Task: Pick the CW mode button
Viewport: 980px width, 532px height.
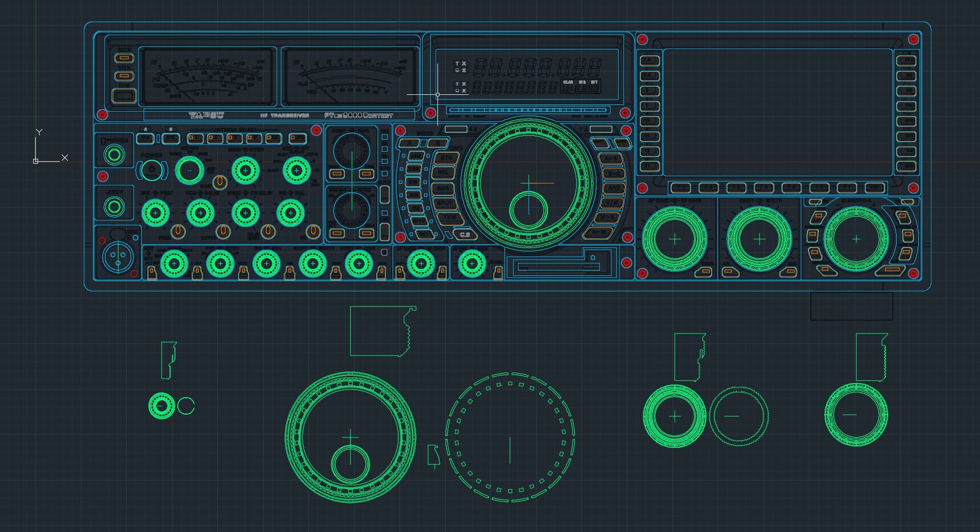Action: tap(412, 182)
